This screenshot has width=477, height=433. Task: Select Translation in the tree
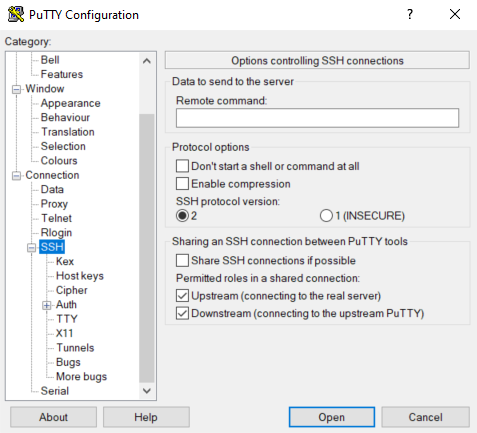(x=68, y=132)
